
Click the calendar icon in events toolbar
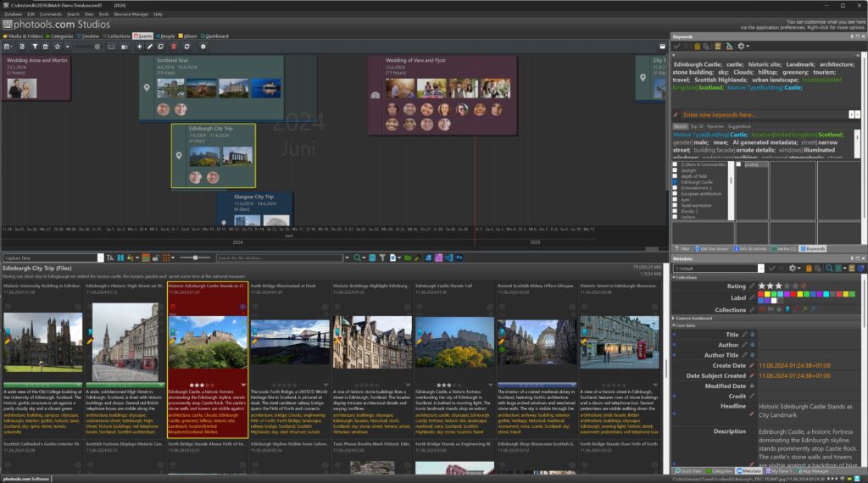click(46, 47)
